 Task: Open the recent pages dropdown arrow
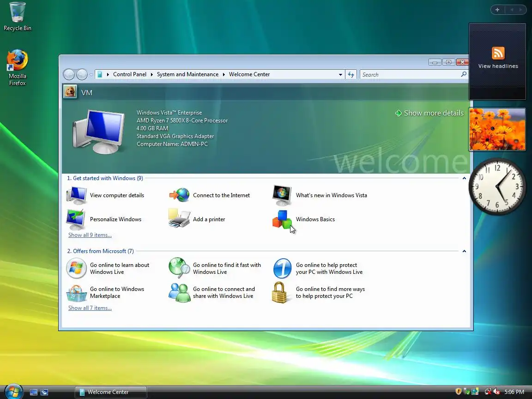(91, 75)
